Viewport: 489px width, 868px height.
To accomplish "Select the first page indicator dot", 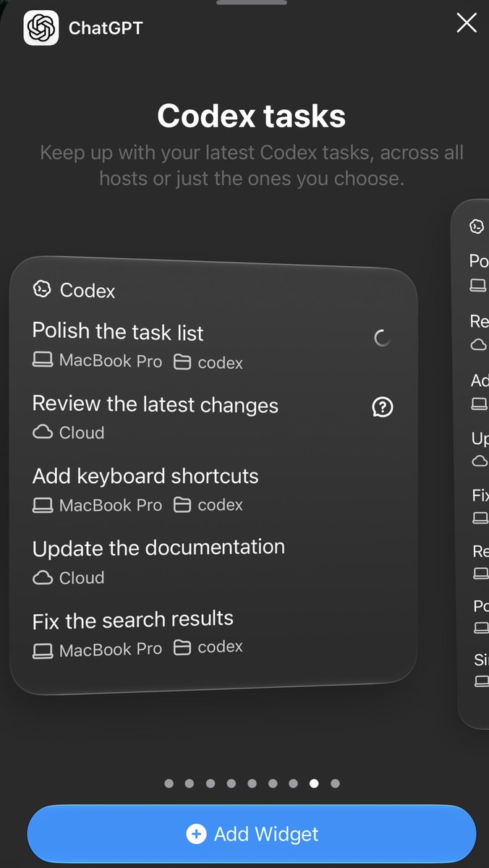I will [x=169, y=783].
